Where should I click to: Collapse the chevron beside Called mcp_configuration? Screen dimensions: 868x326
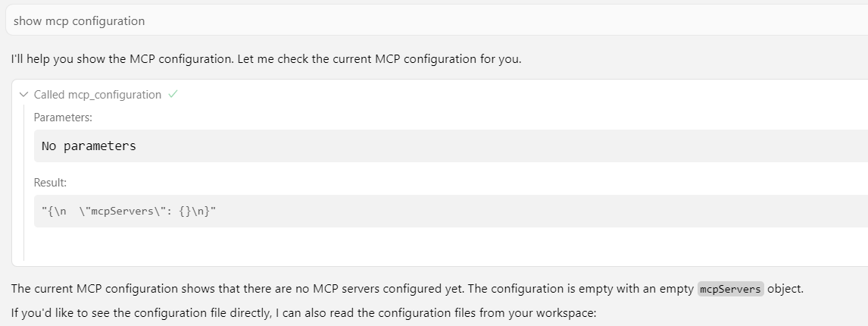pos(23,95)
